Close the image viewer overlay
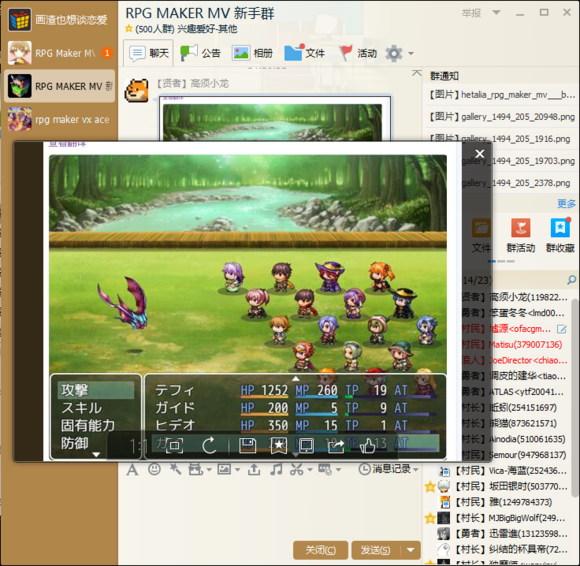Viewport: 580px width, 566px height. (479, 154)
